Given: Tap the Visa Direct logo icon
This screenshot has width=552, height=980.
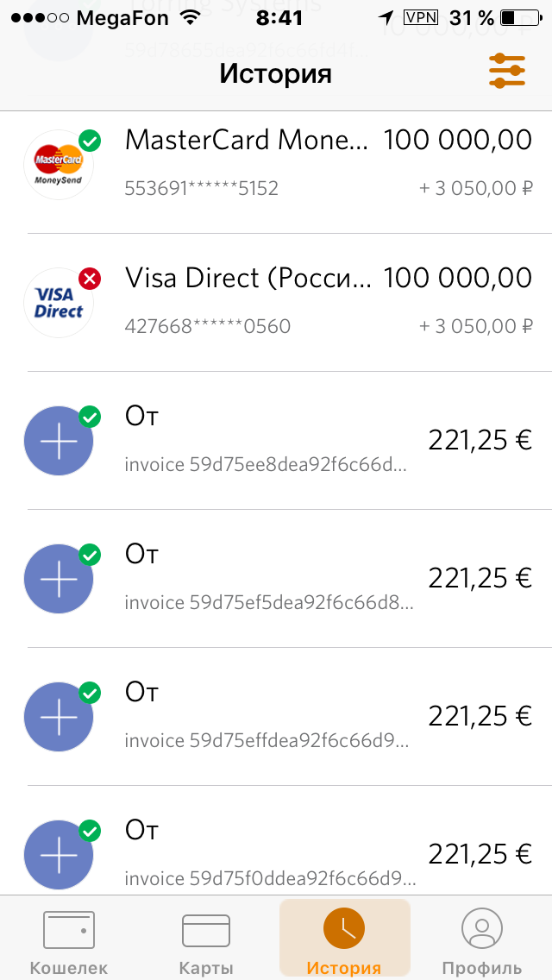Looking at the screenshot, I should click(x=58, y=302).
